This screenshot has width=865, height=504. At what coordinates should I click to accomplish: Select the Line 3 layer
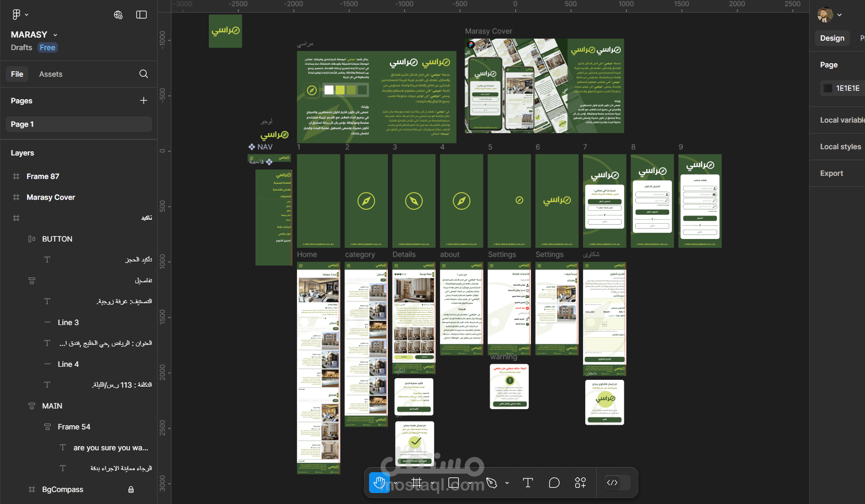pyautogui.click(x=68, y=322)
